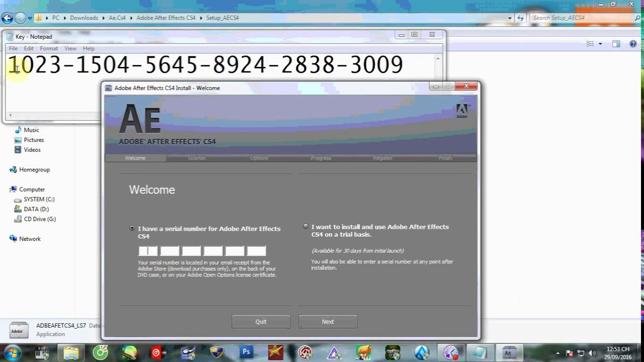This screenshot has width=644, height=362.
Task: Open Notepad Edit menu
Action: coord(29,48)
